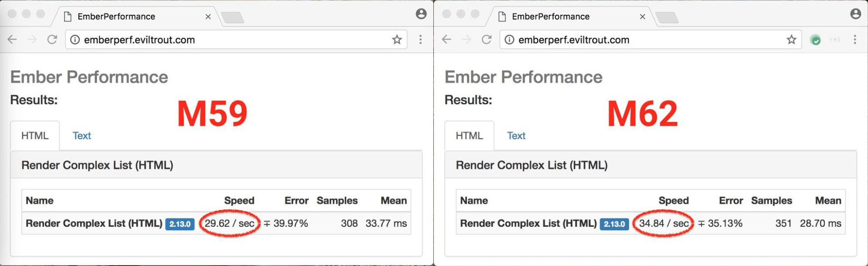Switch to Text tab in left window
868x266 pixels.
coord(81,136)
